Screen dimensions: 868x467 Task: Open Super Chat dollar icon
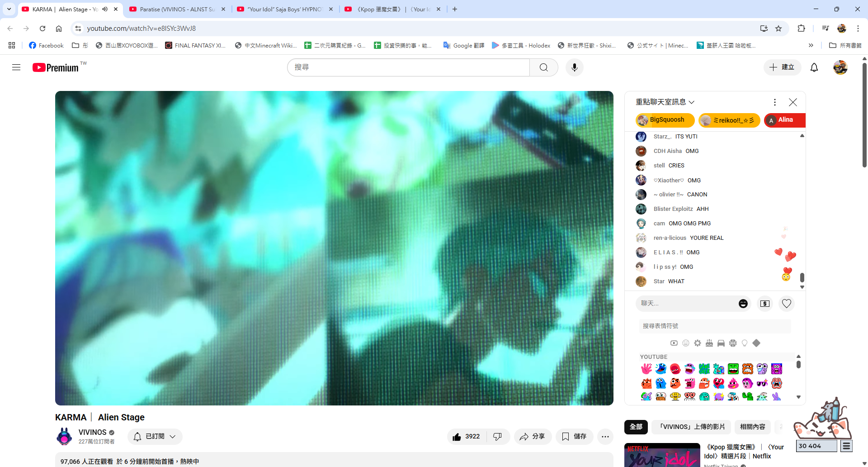765,304
